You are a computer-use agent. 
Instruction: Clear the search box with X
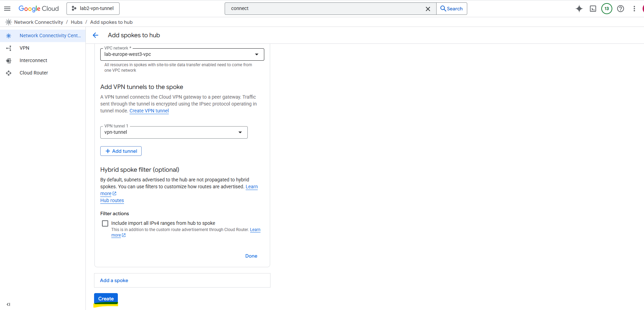tap(428, 9)
